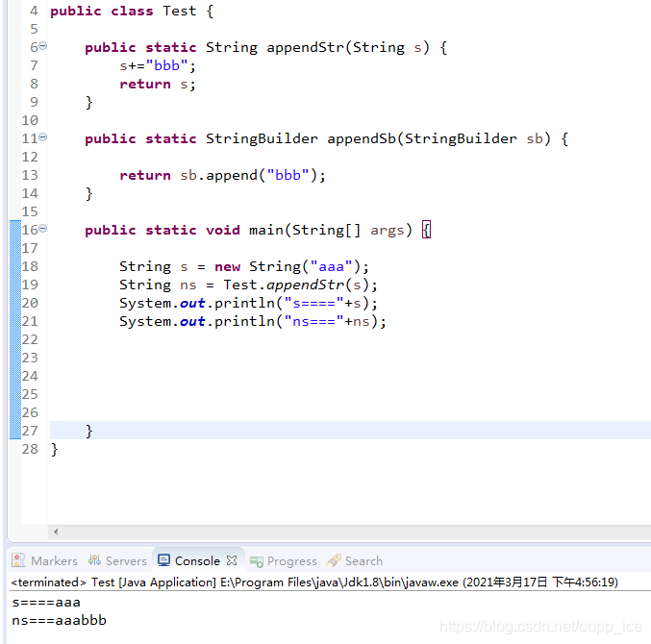
Task: Click the Markers tab icon
Action: pyautogui.click(x=18, y=560)
